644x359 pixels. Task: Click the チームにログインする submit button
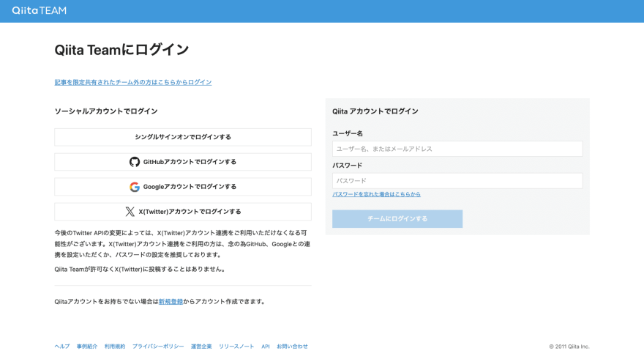click(397, 219)
